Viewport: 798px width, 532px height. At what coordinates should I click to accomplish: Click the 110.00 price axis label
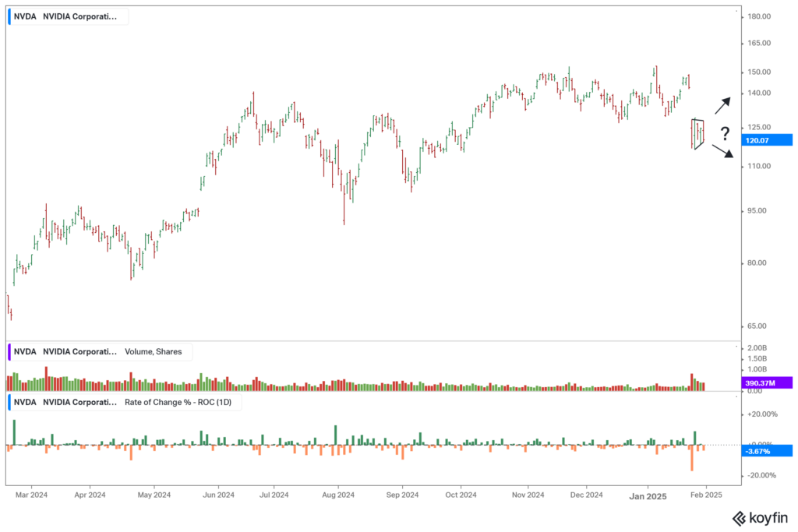(759, 167)
